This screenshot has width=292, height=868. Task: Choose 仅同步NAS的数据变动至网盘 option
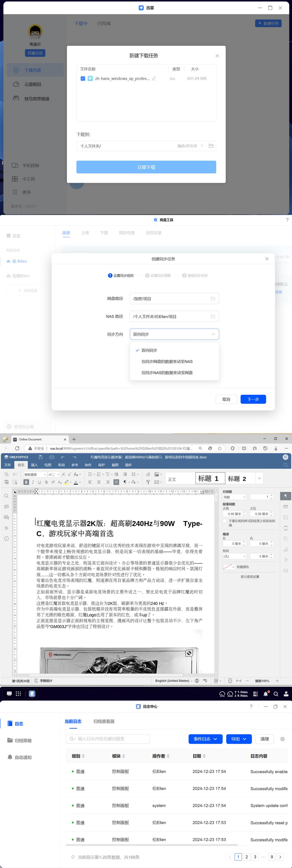tap(174, 373)
